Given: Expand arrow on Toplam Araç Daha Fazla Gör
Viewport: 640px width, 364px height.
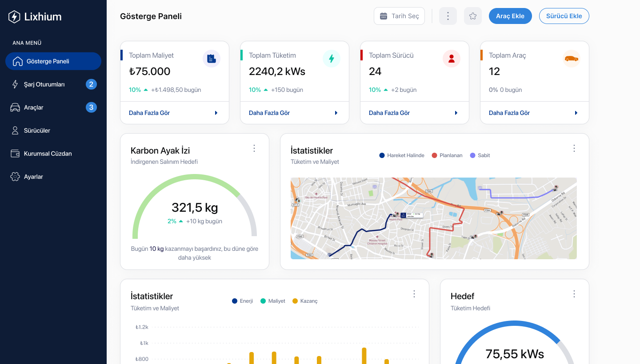Looking at the screenshot, I should (576, 113).
